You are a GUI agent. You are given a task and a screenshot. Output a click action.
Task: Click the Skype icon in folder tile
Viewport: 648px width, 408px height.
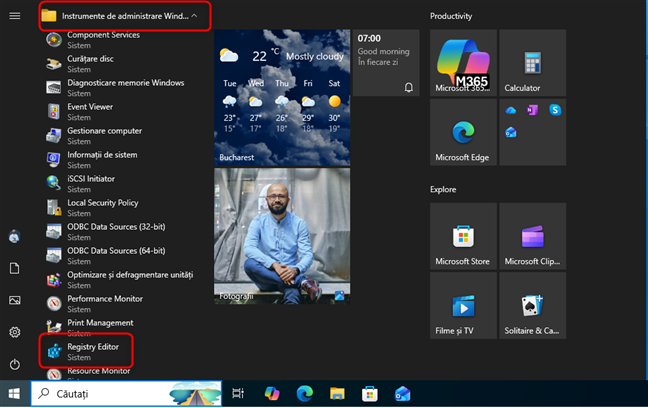(555, 110)
